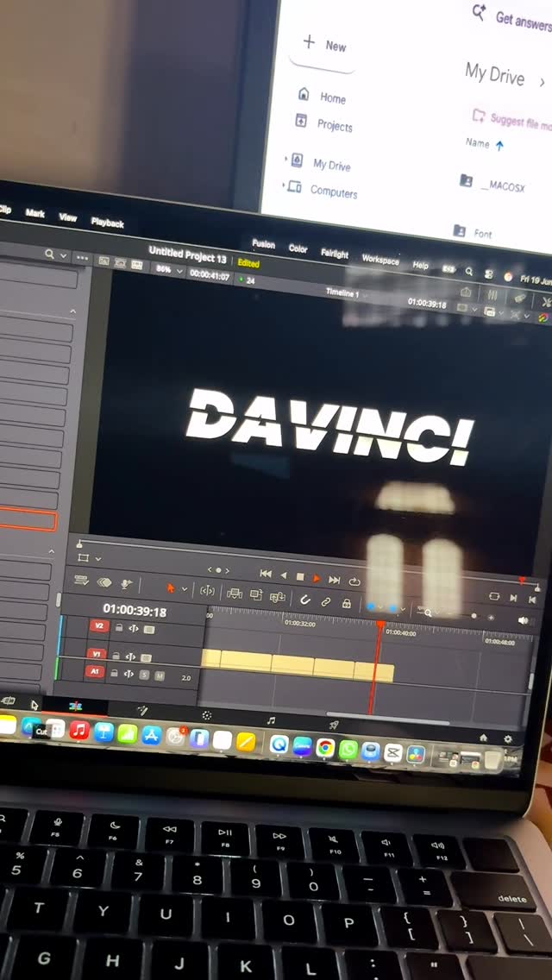Solo the A1 audio track
The width and height of the screenshot is (552, 980).
144,675
